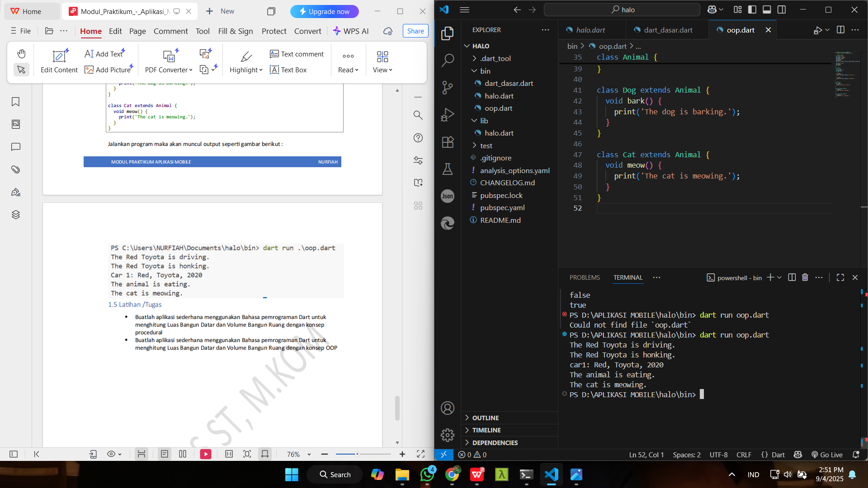Screen dimensions: 868x488
Task: Select the Hand tool in WPS
Action: (x=21, y=54)
